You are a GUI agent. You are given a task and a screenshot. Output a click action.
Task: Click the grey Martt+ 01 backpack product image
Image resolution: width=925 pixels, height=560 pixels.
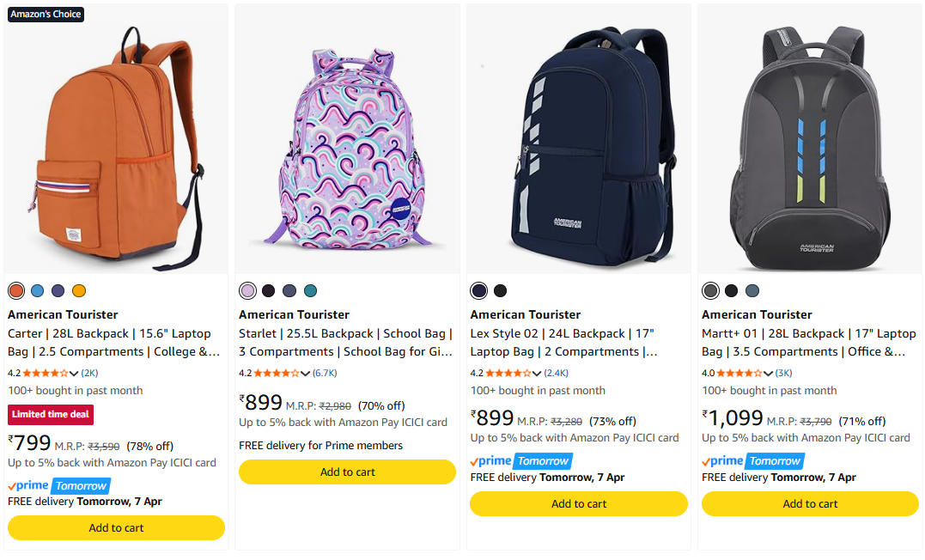point(810,142)
